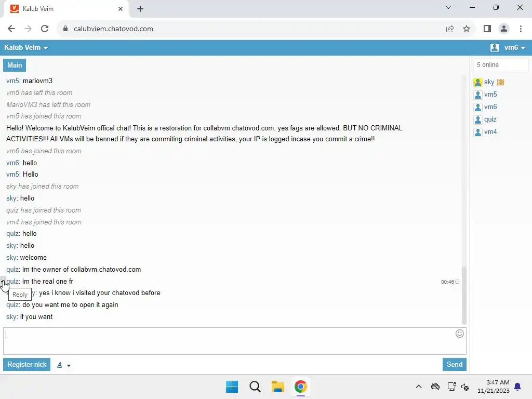Open network and volume quick settings
Viewport: 532px width, 399px height.
(458, 387)
